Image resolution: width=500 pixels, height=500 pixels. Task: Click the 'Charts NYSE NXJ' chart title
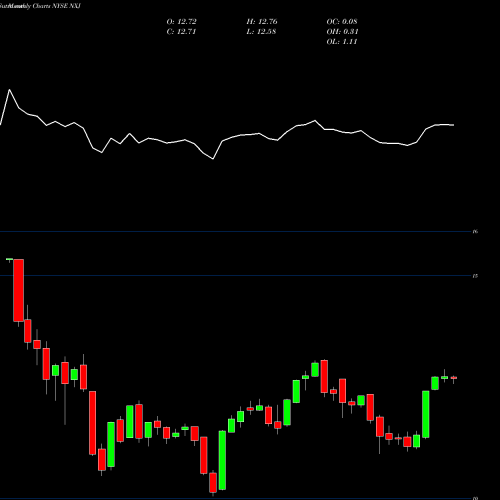click(x=57, y=6)
